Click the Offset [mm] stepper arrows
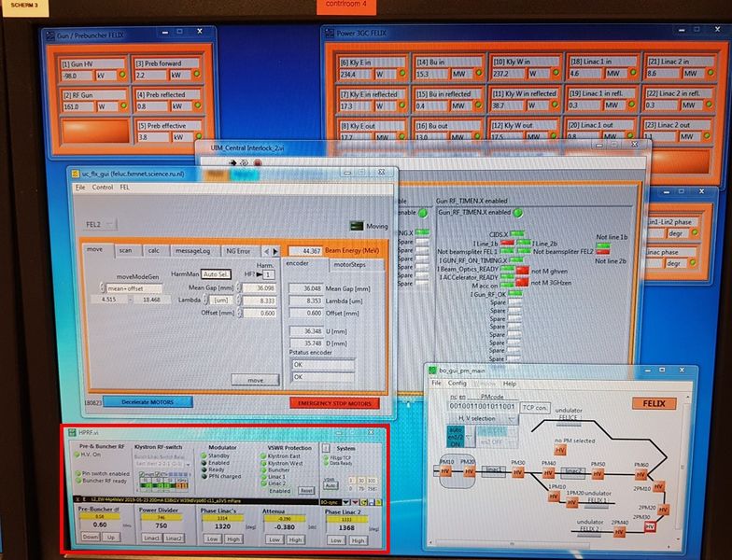 click(239, 314)
